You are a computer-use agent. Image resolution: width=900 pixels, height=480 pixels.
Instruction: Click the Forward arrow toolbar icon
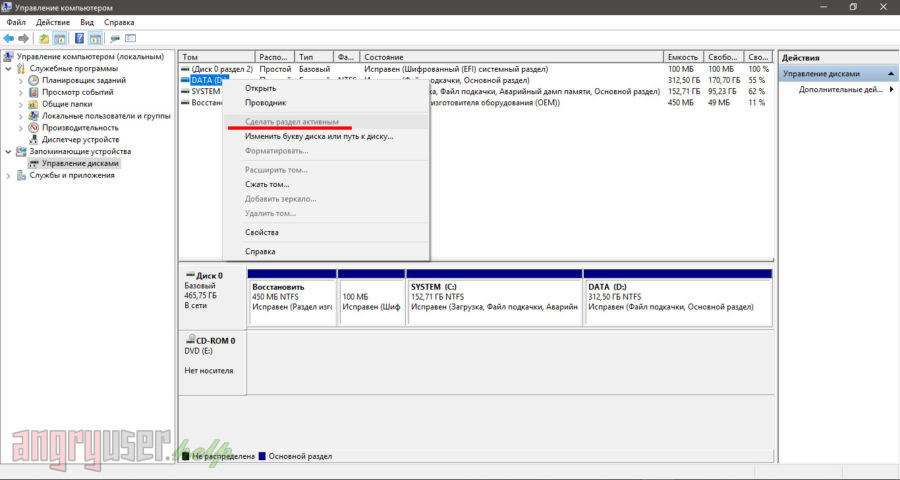tap(23, 38)
